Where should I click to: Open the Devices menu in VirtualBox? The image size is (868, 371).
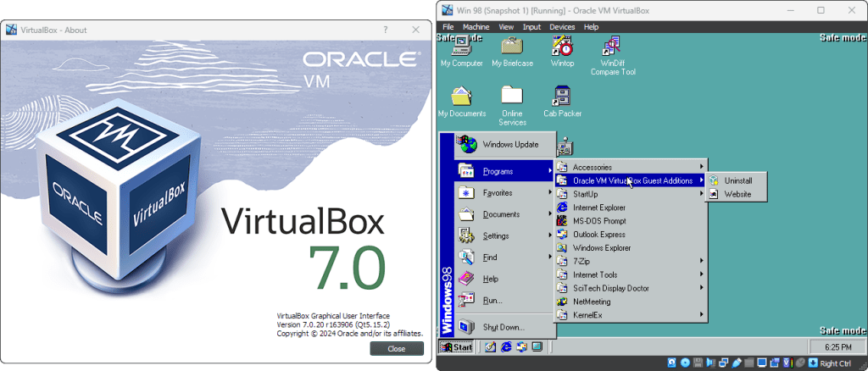(x=561, y=27)
